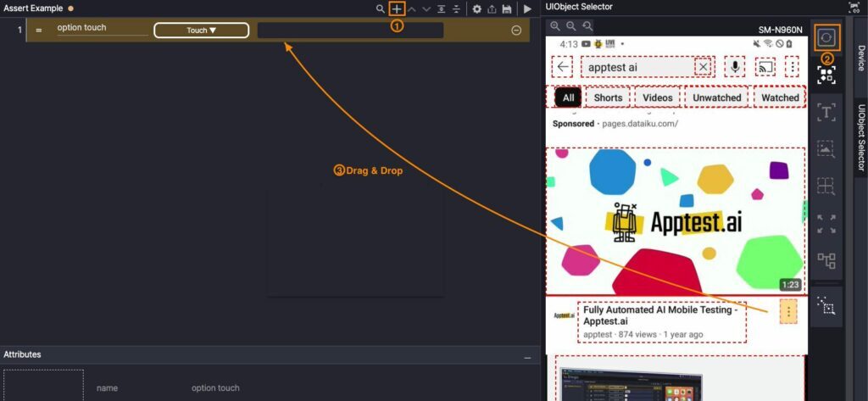The width and height of the screenshot is (868, 401).
Task: Move step up with chevron arrow
Action: tap(412, 8)
